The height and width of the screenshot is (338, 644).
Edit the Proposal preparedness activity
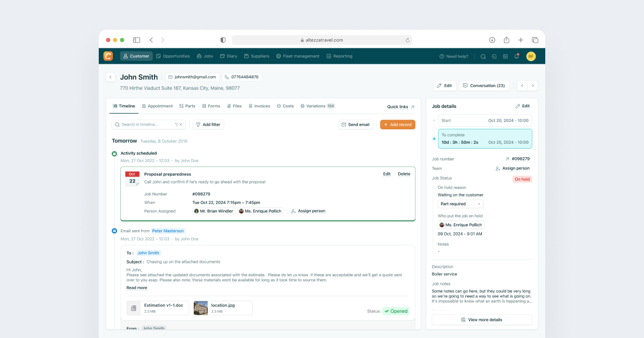point(387,174)
